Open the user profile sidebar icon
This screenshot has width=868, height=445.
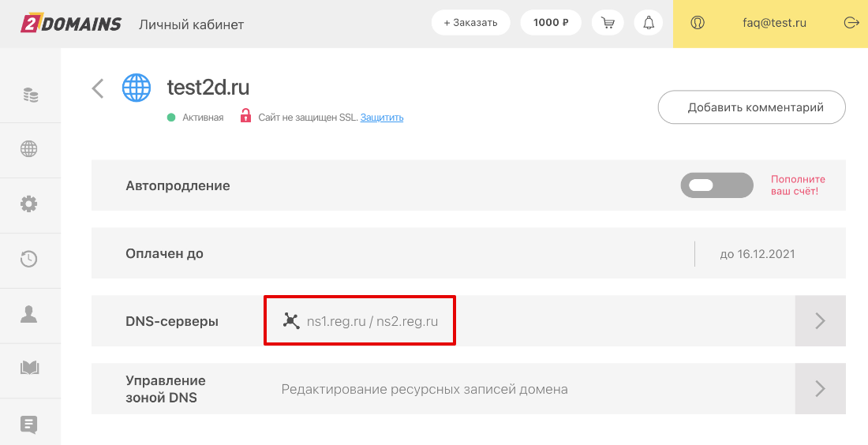(x=29, y=313)
